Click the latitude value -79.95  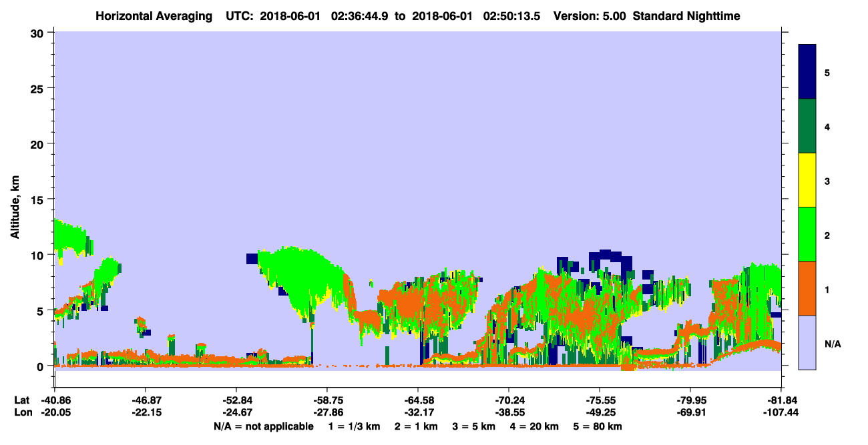[x=690, y=400]
